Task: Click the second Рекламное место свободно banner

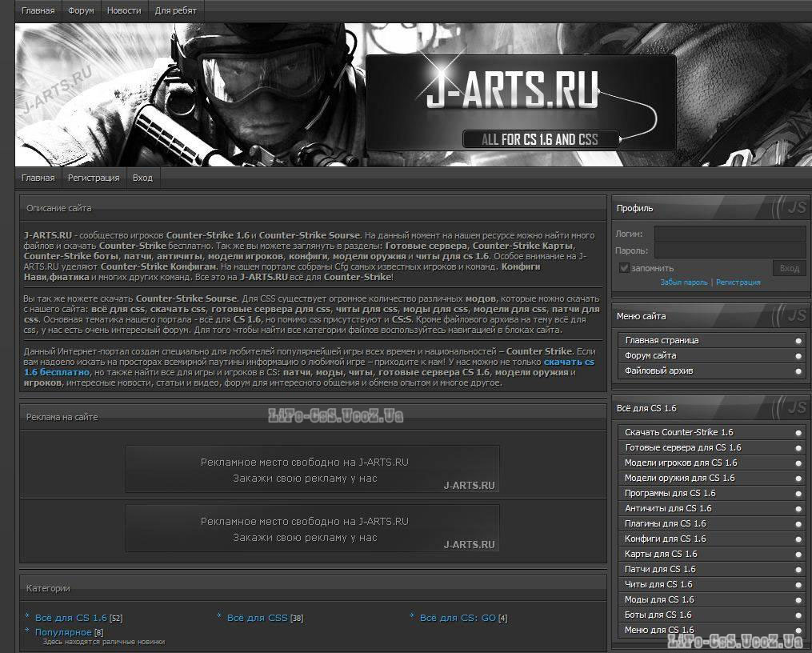Action: (312, 528)
